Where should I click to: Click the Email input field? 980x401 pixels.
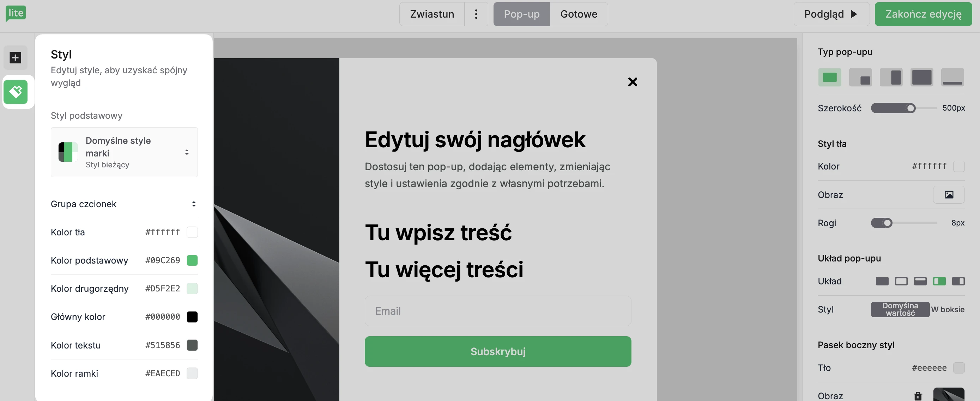[498, 311]
